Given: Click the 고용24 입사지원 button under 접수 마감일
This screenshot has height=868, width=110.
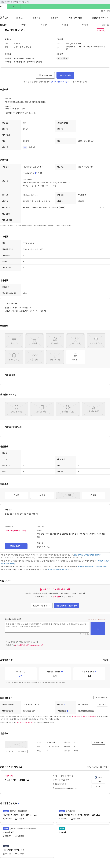Looking at the screenshot, I should 16,546.
